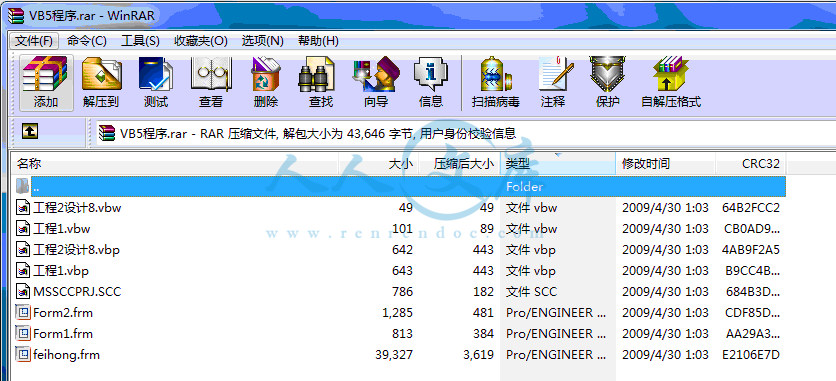Screen dimensions: 836x381
Task: Click the rar icon in address bar
Action: tap(107, 133)
